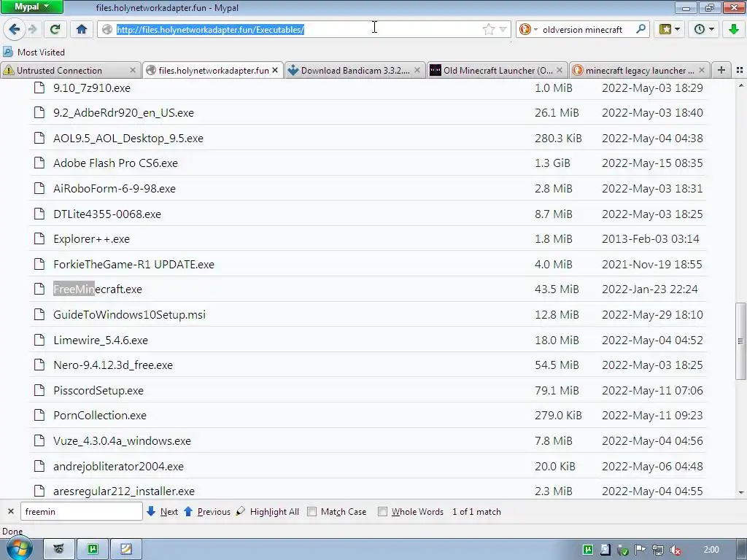Image resolution: width=747 pixels, height=560 pixels.
Task: Open the green Bandicam taskbar button
Action: (x=93, y=549)
